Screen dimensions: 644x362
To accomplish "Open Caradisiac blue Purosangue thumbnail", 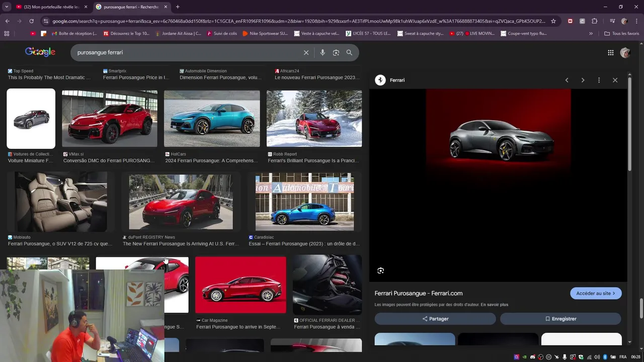I will point(304,202).
